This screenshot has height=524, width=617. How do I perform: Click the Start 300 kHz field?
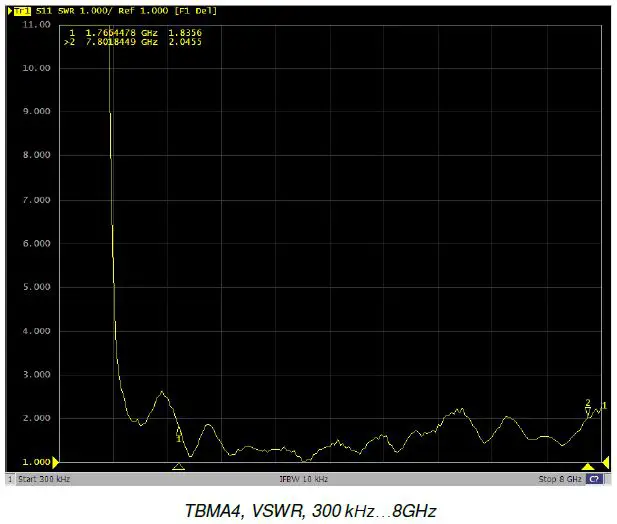44,479
